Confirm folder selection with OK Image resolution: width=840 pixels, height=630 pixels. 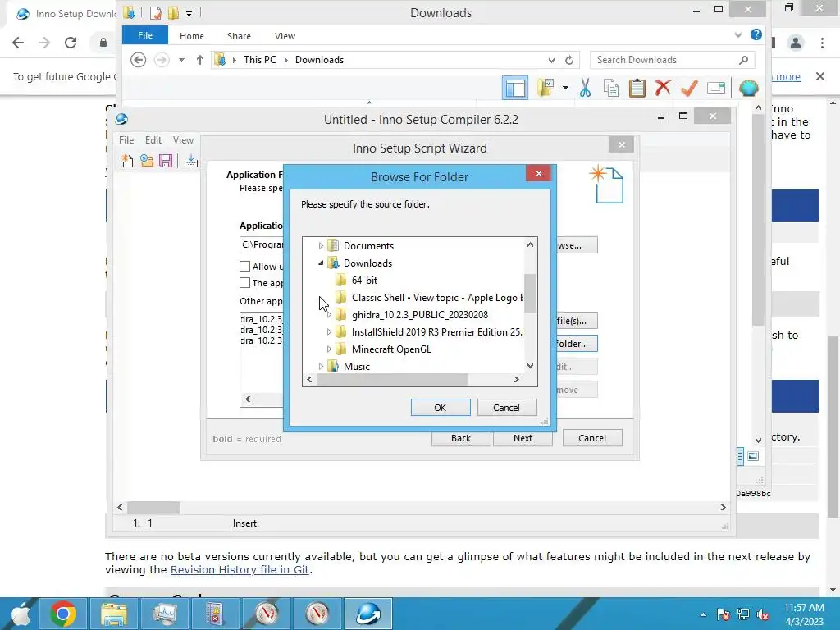pyautogui.click(x=441, y=408)
